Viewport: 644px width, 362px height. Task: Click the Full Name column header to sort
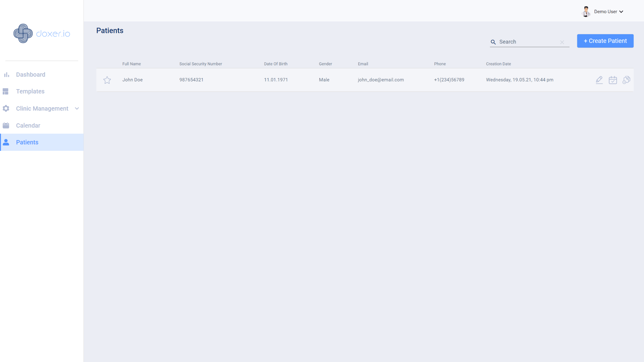coord(131,63)
